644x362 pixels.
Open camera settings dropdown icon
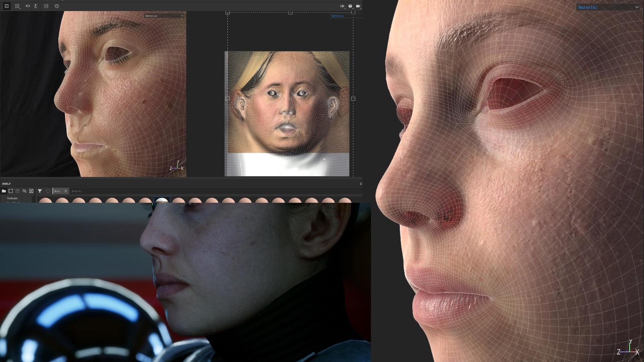click(358, 6)
